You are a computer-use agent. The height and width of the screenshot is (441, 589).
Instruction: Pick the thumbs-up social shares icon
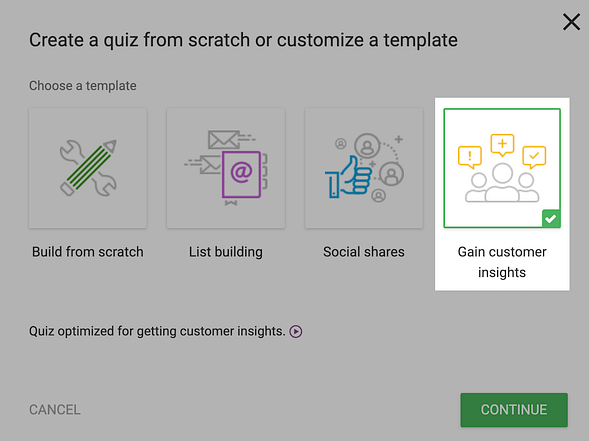(x=364, y=168)
